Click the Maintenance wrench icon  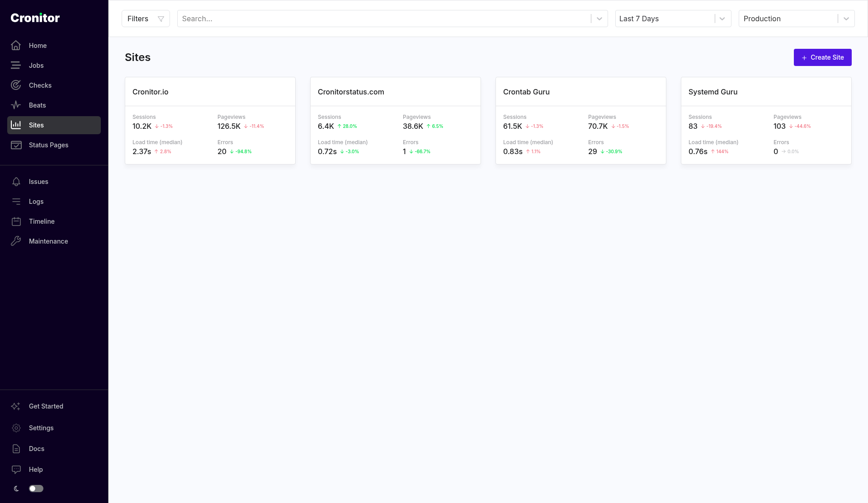click(x=16, y=241)
